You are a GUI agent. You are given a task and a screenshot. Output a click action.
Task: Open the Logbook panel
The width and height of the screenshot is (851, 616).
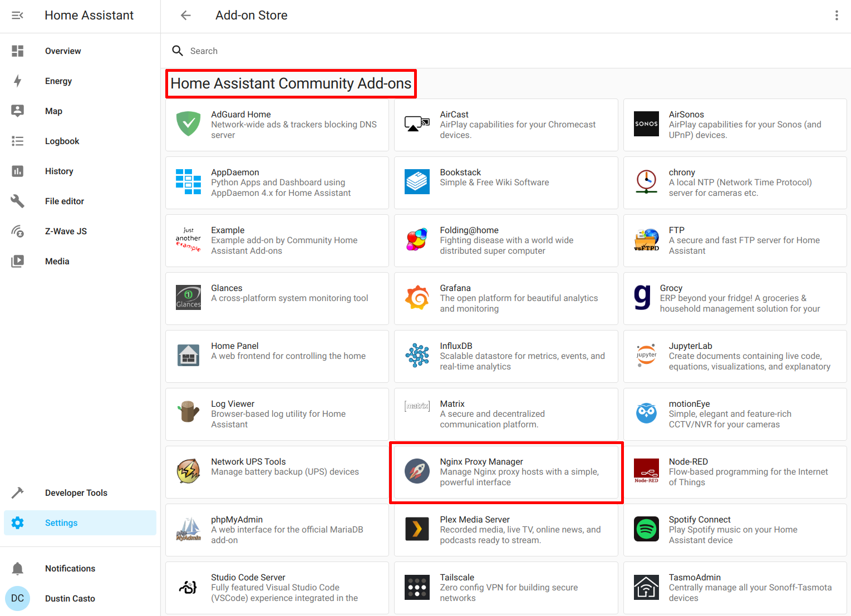[x=80, y=141]
